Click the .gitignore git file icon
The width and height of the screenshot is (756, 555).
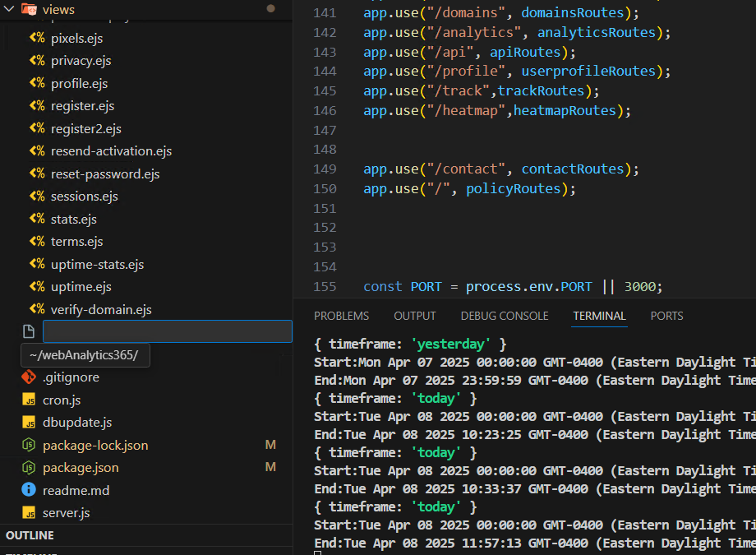click(29, 377)
